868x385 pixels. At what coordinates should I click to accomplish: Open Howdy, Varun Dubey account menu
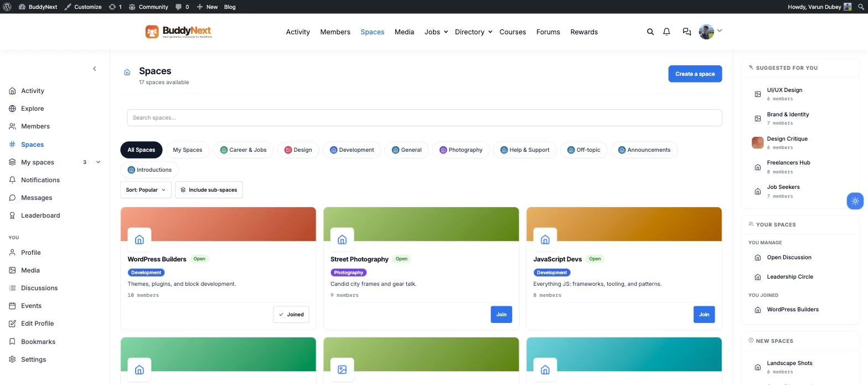pos(819,7)
